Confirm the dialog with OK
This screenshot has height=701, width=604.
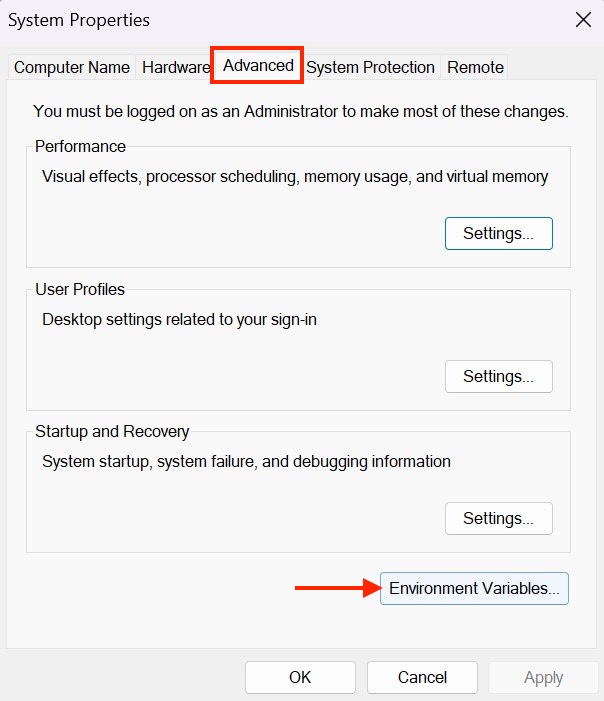300,677
